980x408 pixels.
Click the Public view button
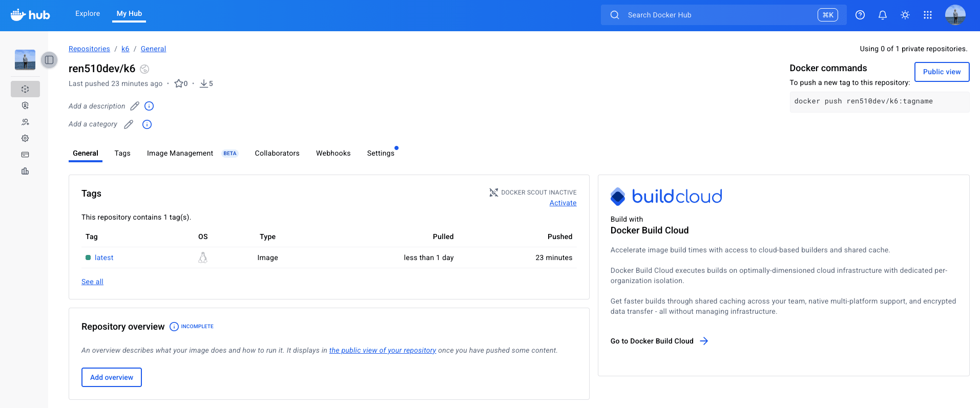coord(942,72)
